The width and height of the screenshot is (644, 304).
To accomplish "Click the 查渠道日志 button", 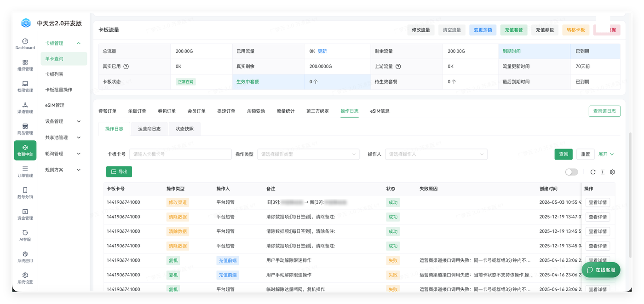I will point(604,111).
